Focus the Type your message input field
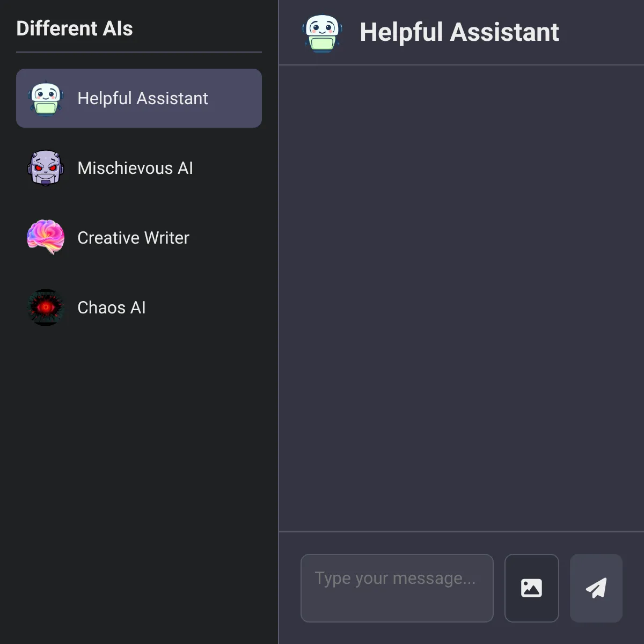644x644 pixels. point(397,588)
